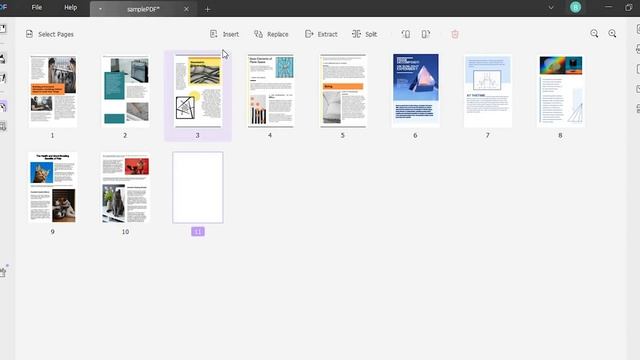Click the Replace pages button
Screen dimensions: 640x360
[271, 34]
